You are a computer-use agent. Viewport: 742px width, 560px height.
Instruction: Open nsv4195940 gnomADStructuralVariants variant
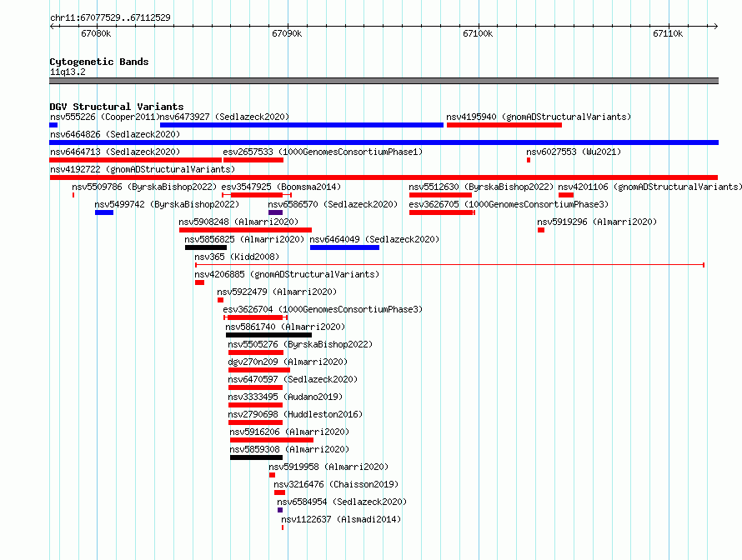coord(539,117)
